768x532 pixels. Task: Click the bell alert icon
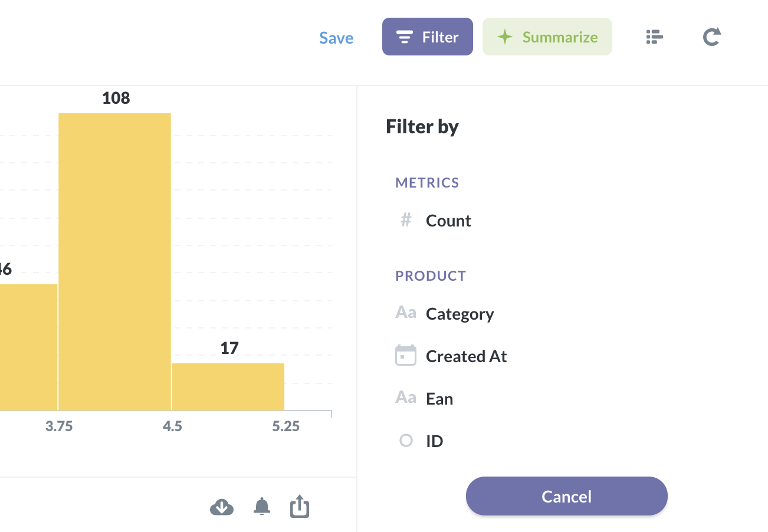tap(262, 506)
